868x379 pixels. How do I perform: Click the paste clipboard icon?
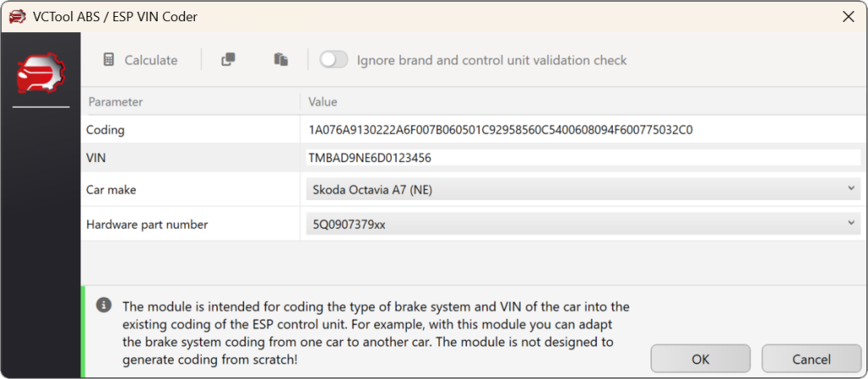[x=281, y=59]
